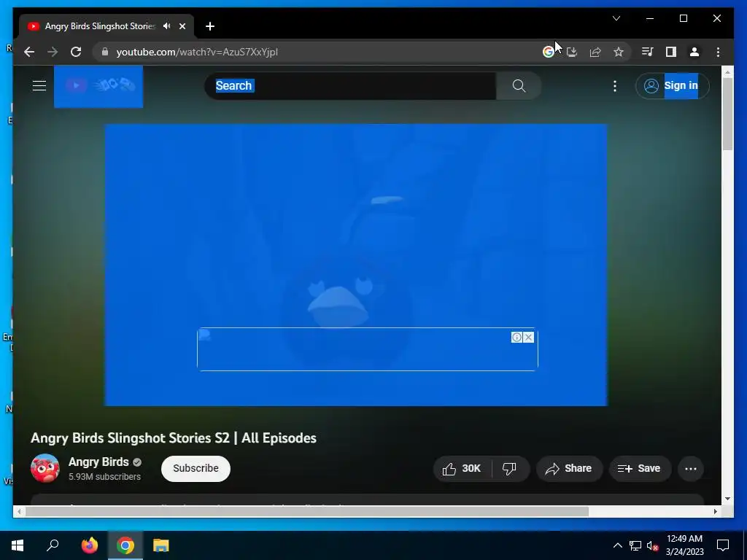Click the vertical page scrollbar thumb
Image resolution: width=747 pixels, height=560 pixels.
(x=727, y=113)
